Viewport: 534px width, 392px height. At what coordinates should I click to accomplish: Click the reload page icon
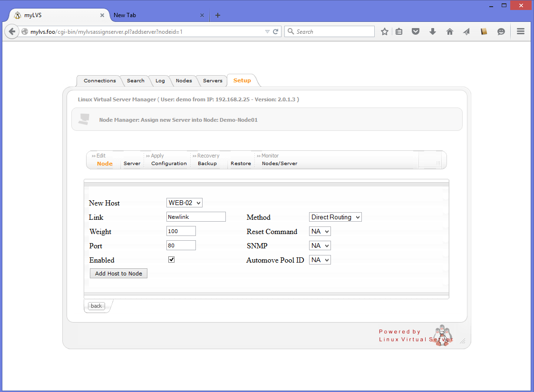275,32
